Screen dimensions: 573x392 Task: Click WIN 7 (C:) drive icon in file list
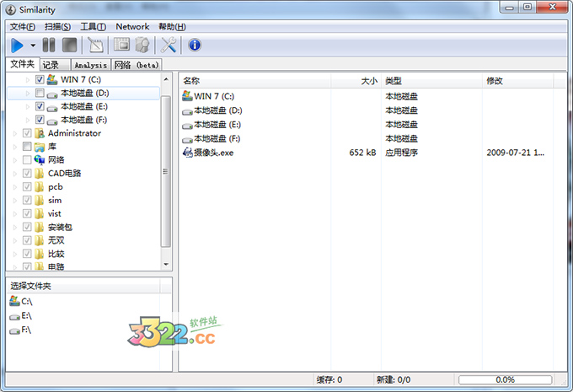[x=187, y=96]
